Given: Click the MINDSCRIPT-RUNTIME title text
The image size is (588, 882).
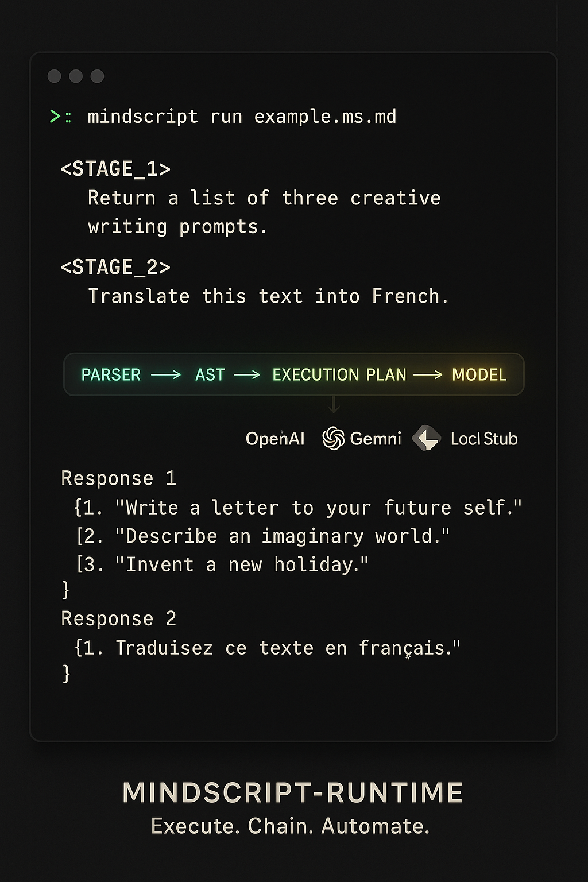Looking at the screenshot, I should pos(293,793).
